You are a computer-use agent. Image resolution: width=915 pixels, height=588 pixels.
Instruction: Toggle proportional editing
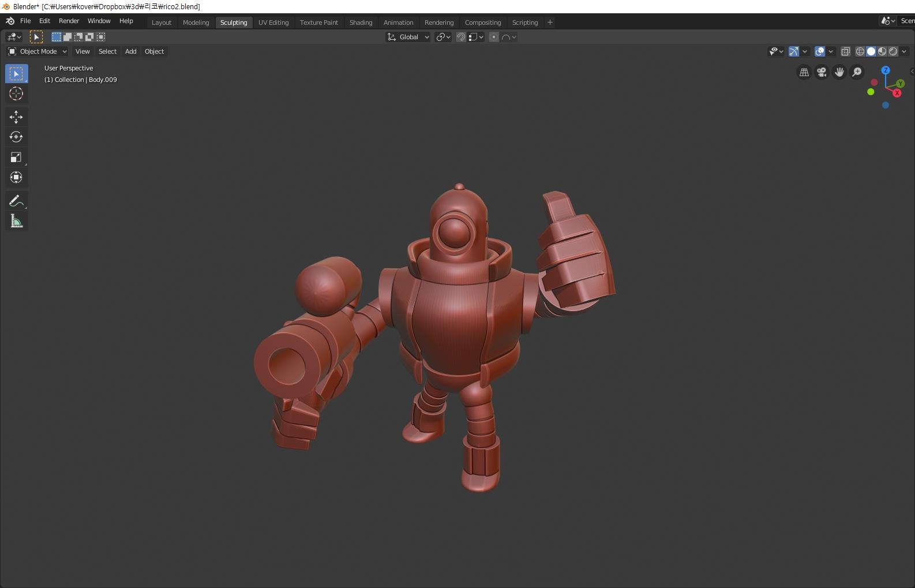coord(494,37)
